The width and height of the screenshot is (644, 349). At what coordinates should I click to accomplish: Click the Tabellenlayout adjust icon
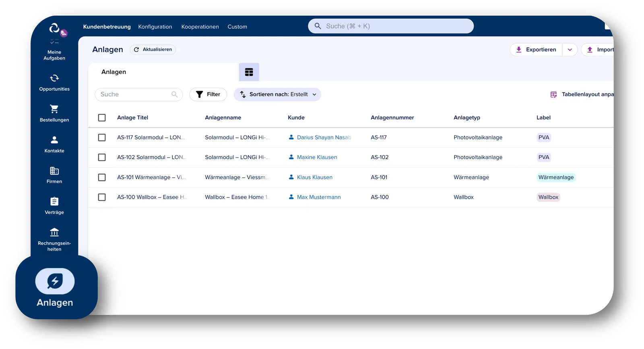click(x=554, y=94)
